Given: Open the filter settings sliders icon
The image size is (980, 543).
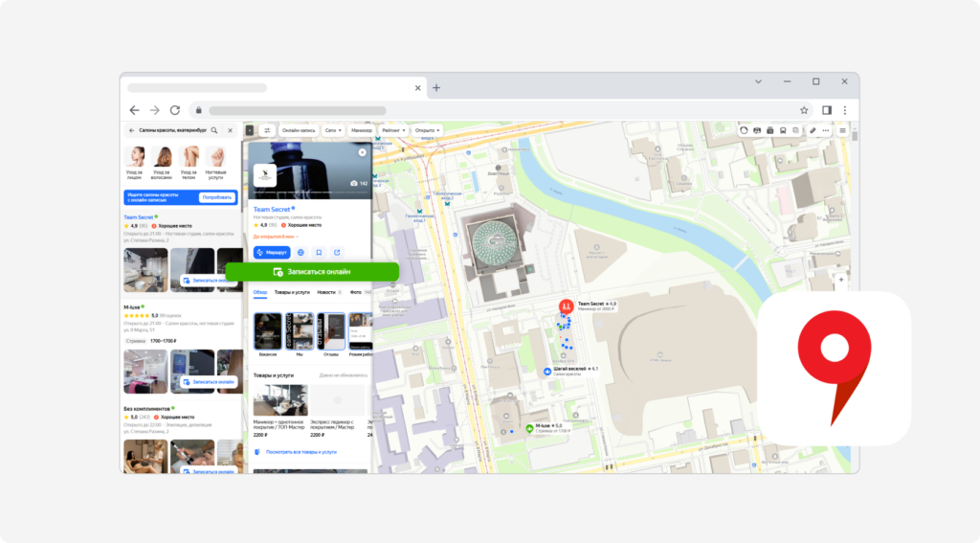Looking at the screenshot, I should click(268, 130).
